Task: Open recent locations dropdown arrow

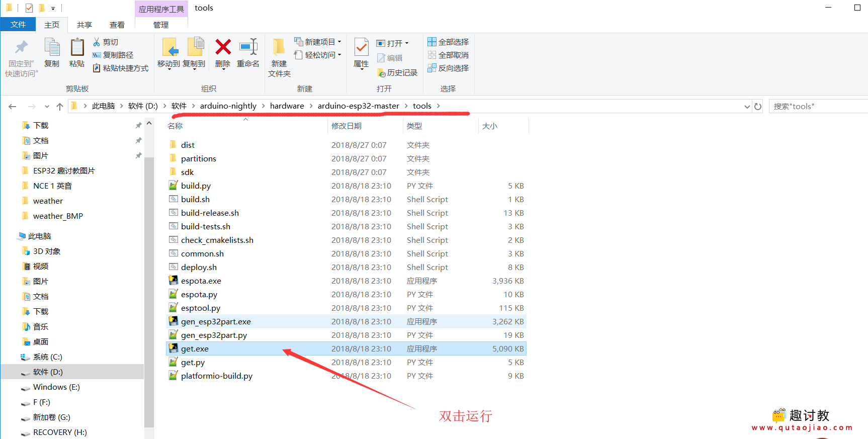Action: click(x=47, y=107)
